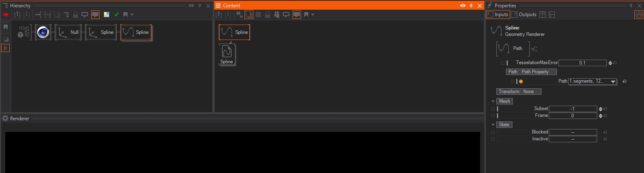Image resolution: width=644 pixels, height=173 pixels.
Task: Click the lock icon in Hierarchy toolbar
Action: [x=75, y=15]
